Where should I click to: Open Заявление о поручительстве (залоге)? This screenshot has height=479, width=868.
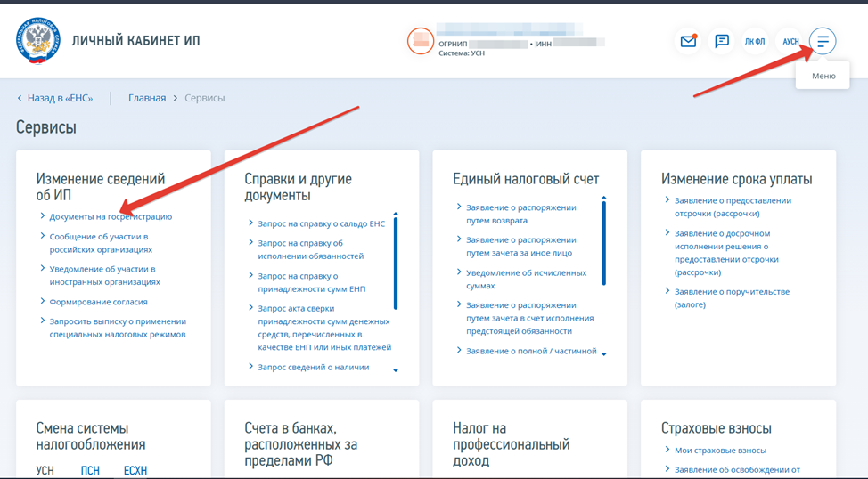click(732, 298)
